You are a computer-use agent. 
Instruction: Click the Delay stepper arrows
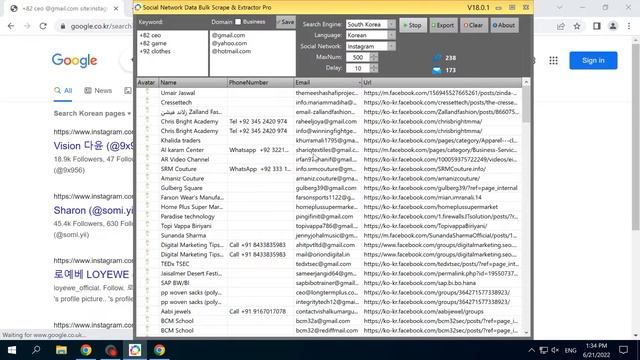[x=374, y=68]
